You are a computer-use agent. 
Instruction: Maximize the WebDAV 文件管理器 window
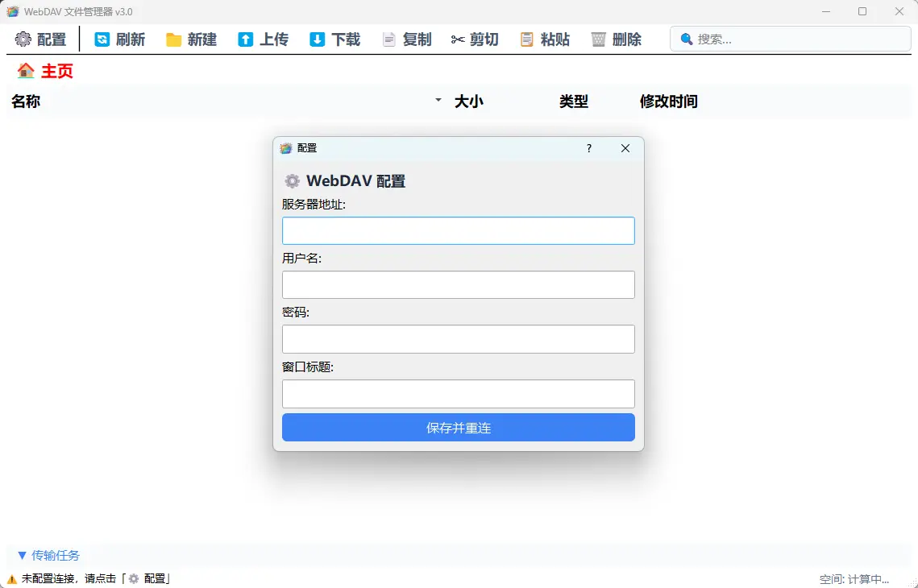(862, 12)
